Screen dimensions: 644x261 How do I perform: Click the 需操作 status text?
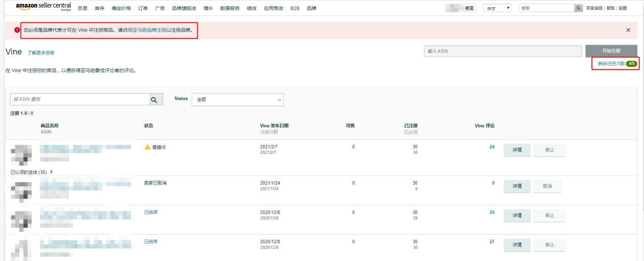coord(159,147)
